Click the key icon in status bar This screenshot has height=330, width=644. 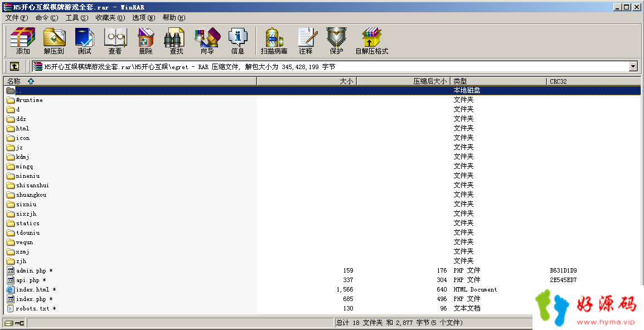pyautogui.click(x=20, y=323)
